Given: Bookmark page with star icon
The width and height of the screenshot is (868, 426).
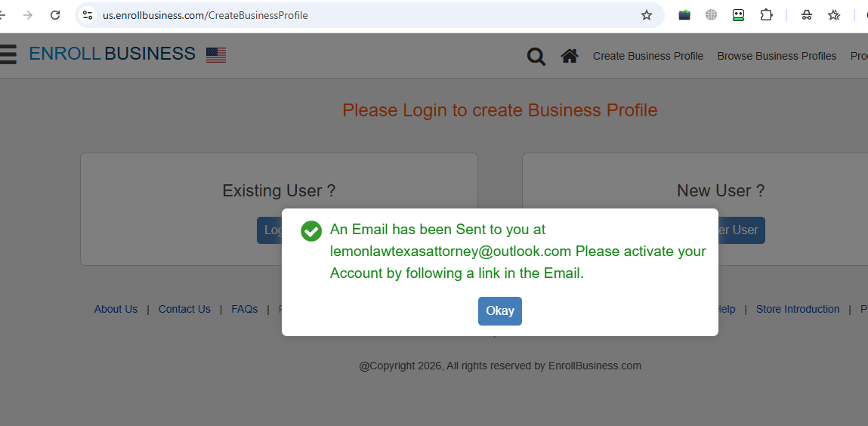Looking at the screenshot, I should (647, 15).
